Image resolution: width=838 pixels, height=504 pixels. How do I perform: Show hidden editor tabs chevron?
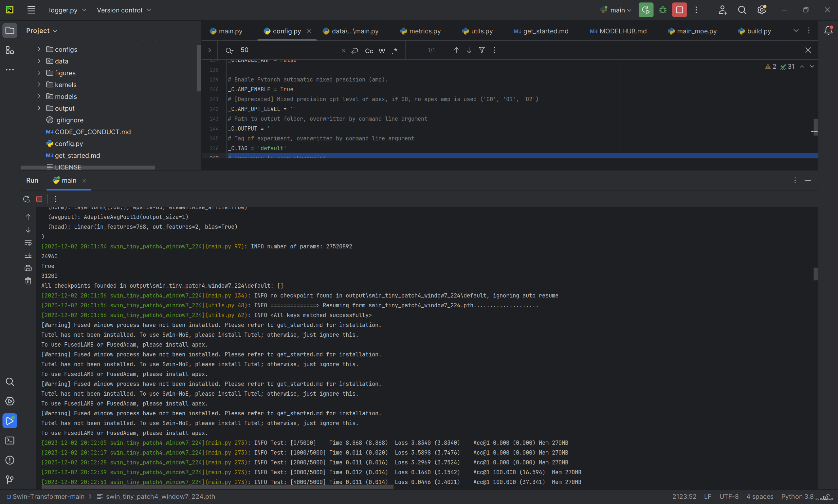[x=796, y=30]
